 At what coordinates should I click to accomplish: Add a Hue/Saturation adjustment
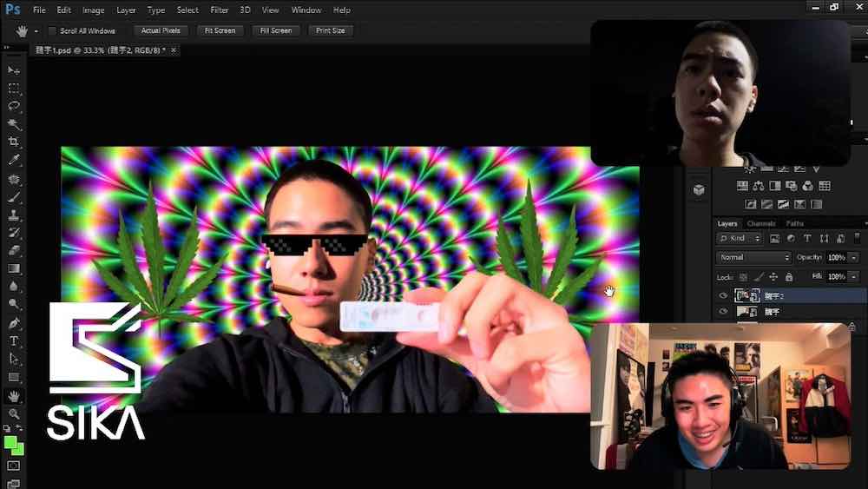pos(742,186)
